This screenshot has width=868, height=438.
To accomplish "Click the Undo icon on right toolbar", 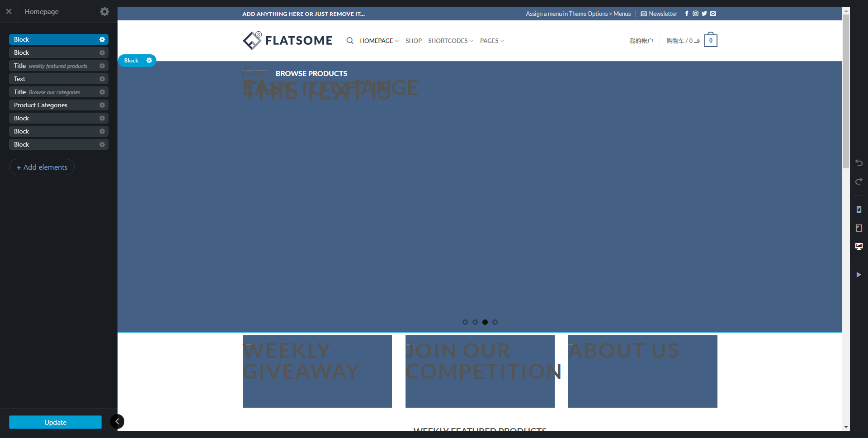I will tap(859, 163).
